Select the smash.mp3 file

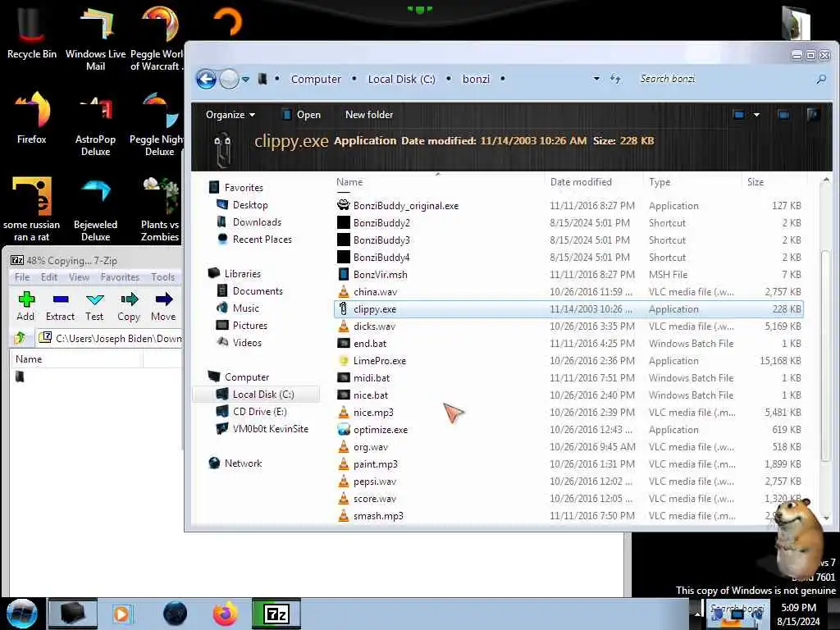coord(568,515)
